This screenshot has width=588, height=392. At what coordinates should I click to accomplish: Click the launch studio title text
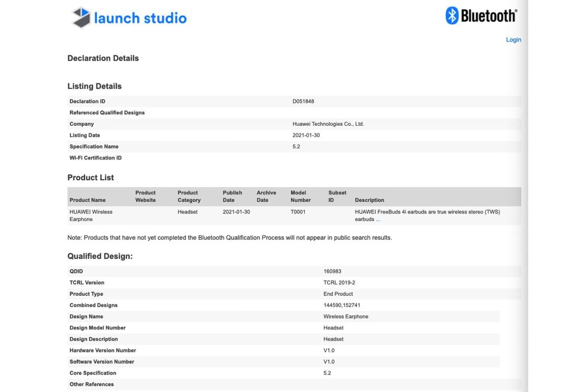point(140,18)
